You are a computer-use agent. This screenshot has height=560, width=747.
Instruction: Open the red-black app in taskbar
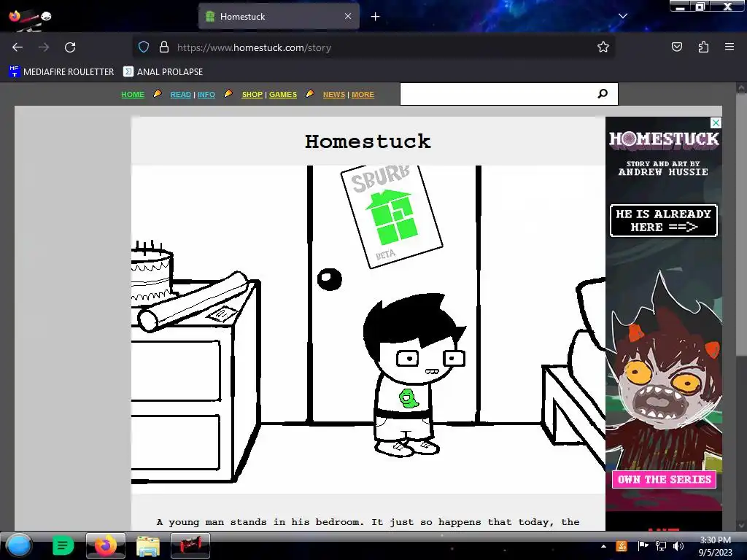(x=190, y=545)
